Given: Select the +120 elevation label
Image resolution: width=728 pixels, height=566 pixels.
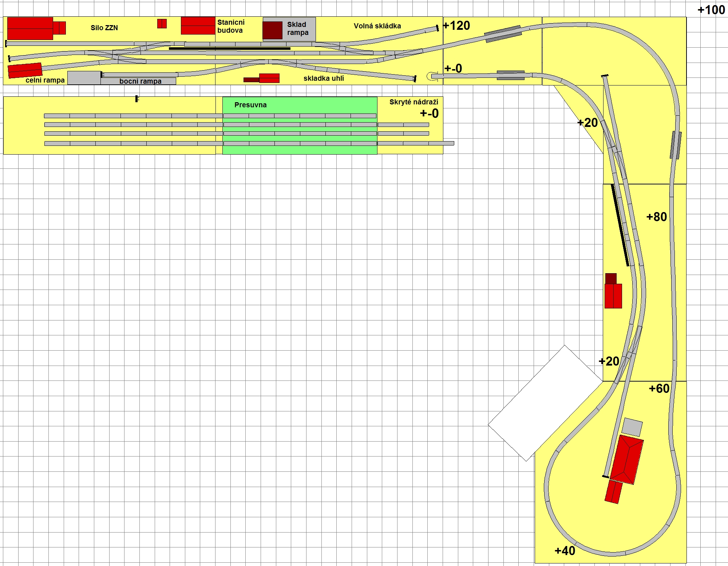Looking at the screenshot, I should [x=456, y=25].
